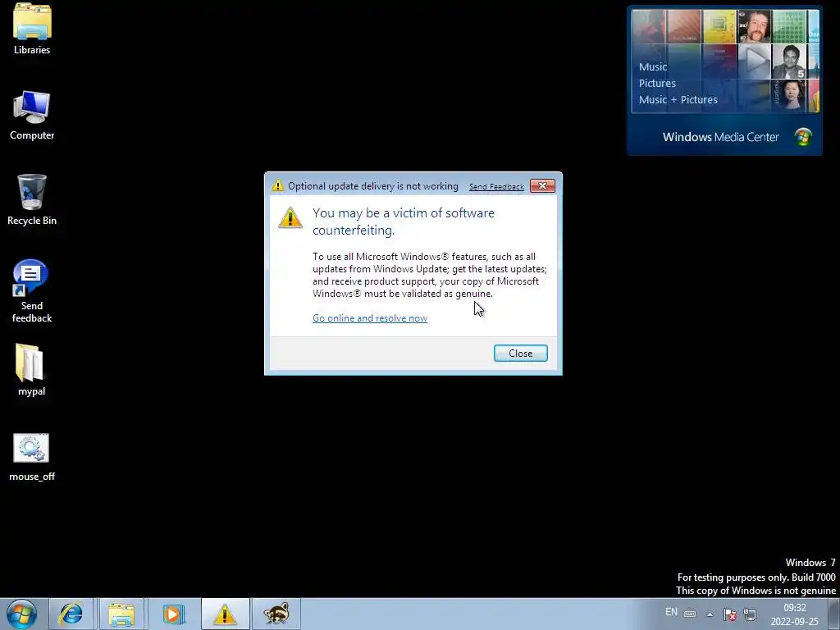The height and width of the screenshot is (630, 840).
Task: Show hidden tray icons arrow
Action: [710, 614]
